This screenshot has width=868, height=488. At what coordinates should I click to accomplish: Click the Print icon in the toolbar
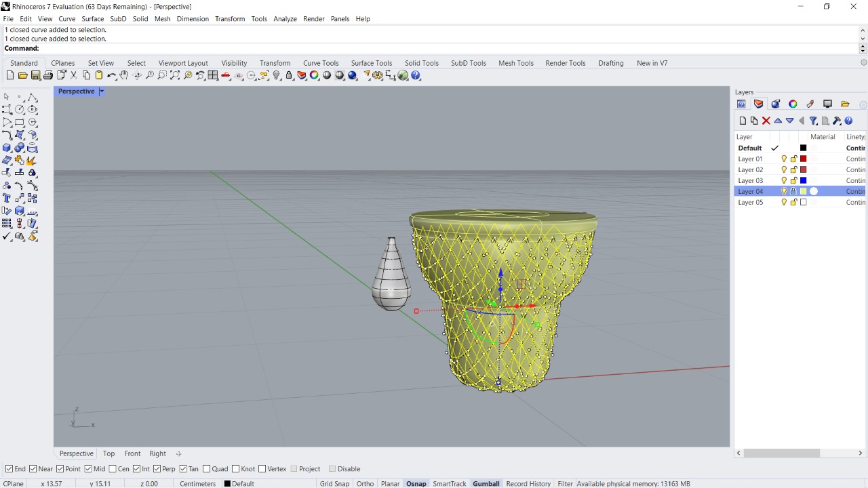coord(48,75)
